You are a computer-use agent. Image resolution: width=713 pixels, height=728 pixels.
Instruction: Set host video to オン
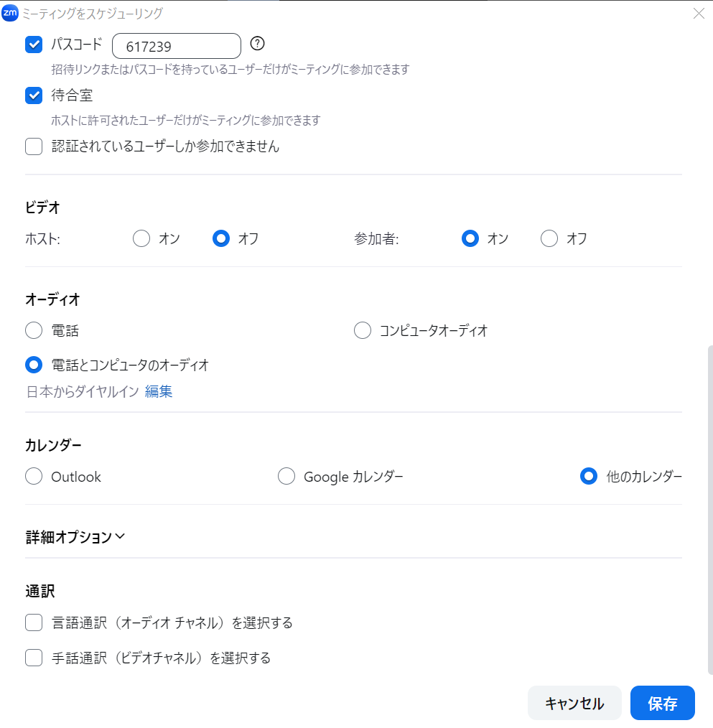141,238
